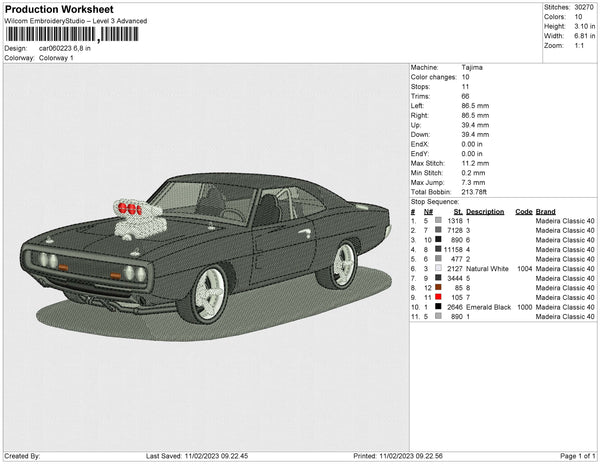Click the St. stitch count column header
This screenshot has height=464, width=600.
458,212
